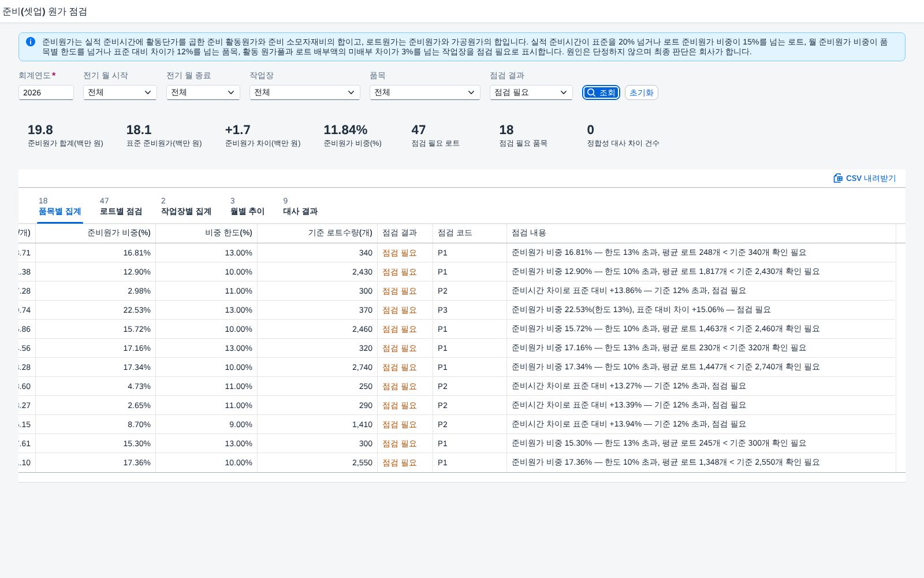This screenshot has height=578, width=924.
Task: Click the magnifier icon in the 조회 button
Action: 591,92
